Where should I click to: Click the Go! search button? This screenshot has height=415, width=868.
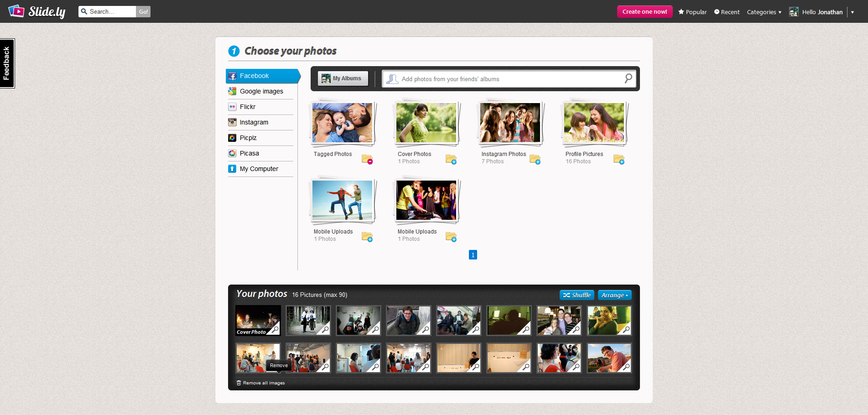143,11
